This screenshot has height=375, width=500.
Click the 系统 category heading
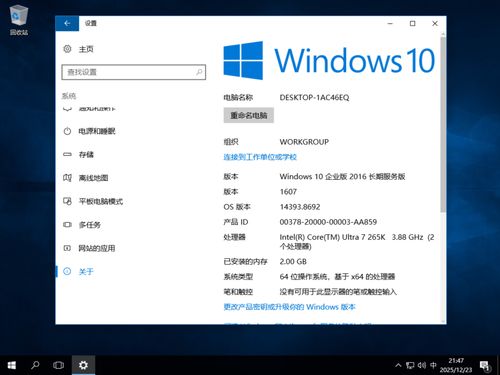69,96
